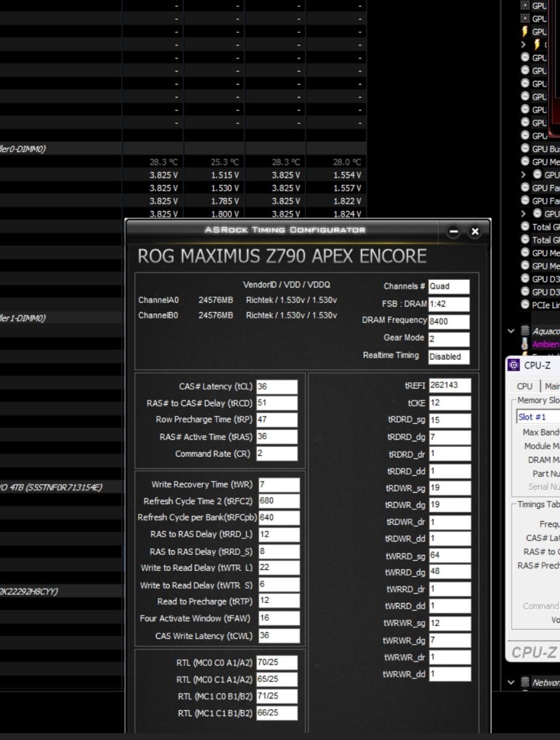Image resolution: width=560 pixels, height=740 pixels.
Task: Click the tRDWR_dg value field
Action: click(450, 504)
